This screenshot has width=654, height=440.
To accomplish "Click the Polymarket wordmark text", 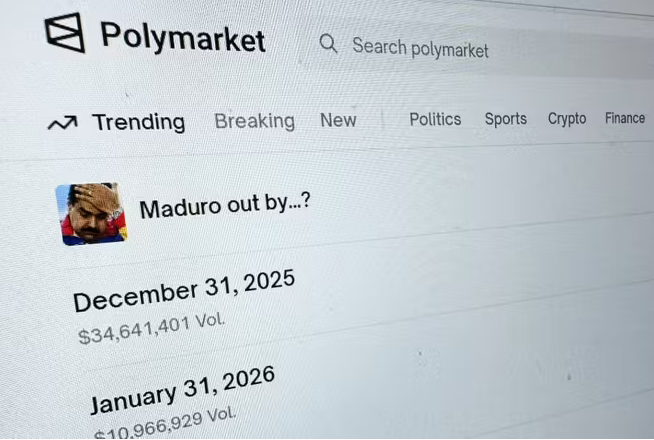I will pos(183,39).
